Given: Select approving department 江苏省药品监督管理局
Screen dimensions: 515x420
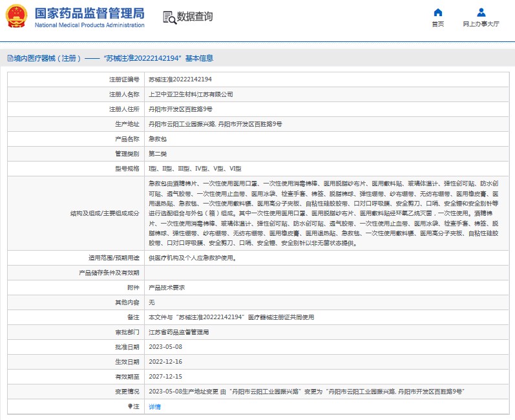Looking at the screenshot, I should click(179, 332).
